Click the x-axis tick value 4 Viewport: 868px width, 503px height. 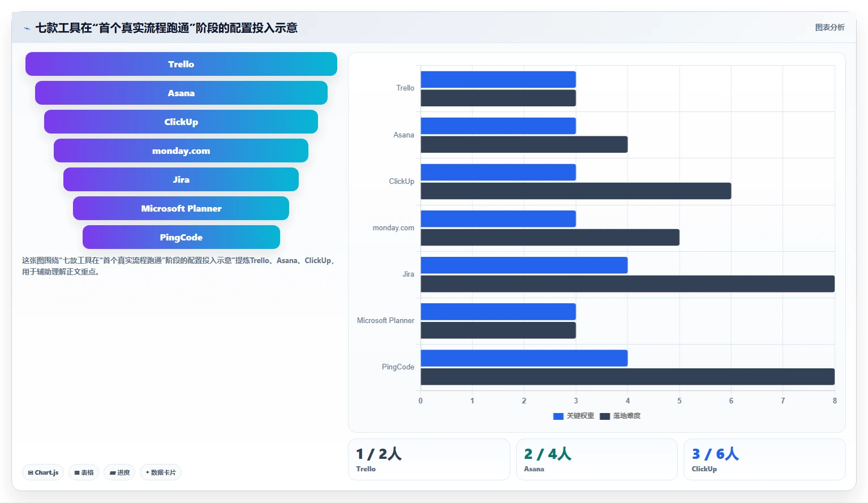(628, 401)
